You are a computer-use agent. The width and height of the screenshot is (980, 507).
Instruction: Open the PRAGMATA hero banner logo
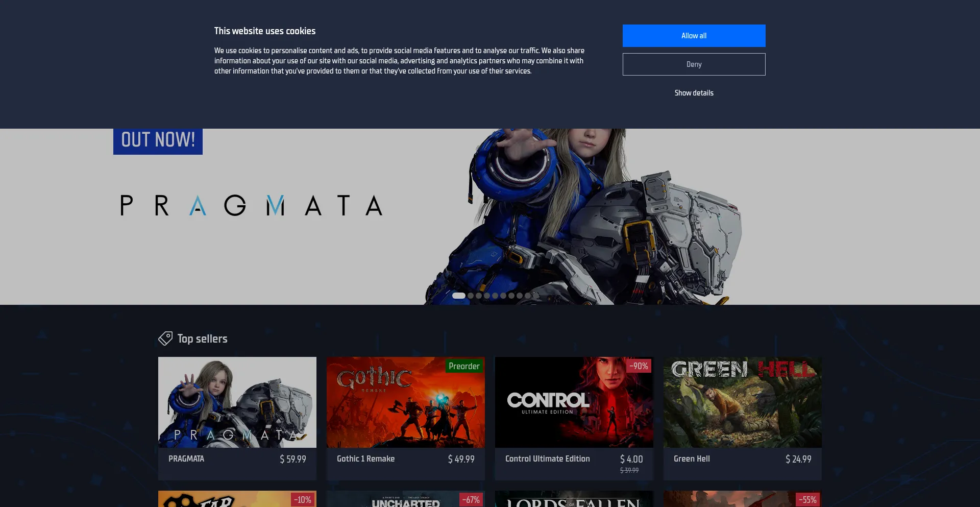click(251, 205)
